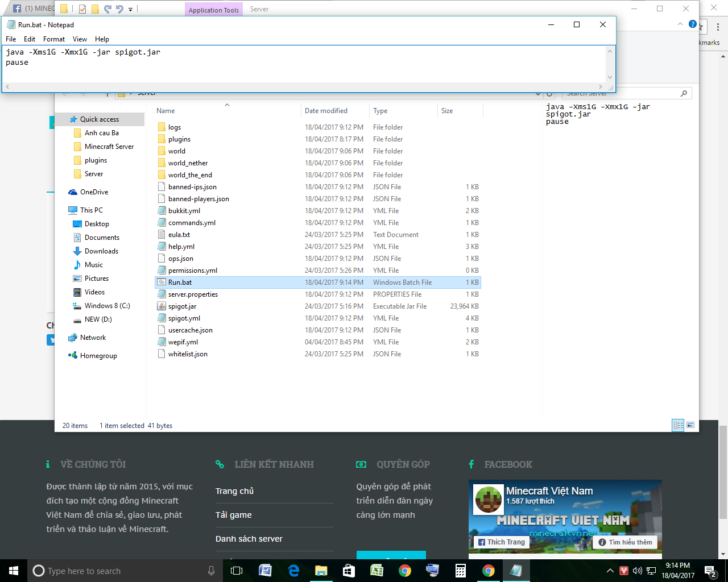Undo the last action from Explorer's toolbar

[119, 9]
